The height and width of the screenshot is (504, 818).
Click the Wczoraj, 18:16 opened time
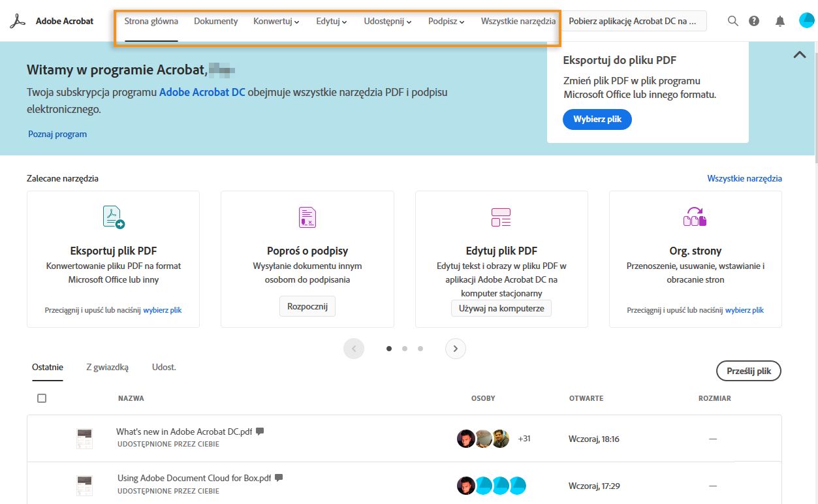pos(594,439)
